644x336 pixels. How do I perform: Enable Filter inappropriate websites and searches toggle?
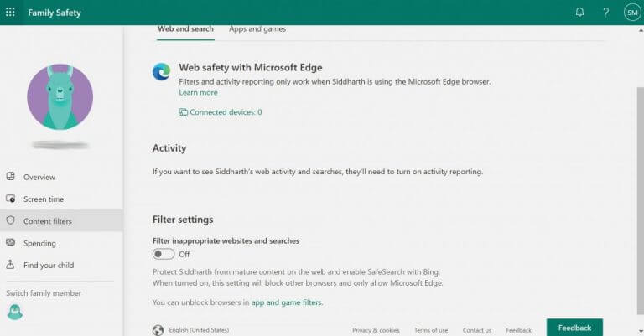(164, 254)
